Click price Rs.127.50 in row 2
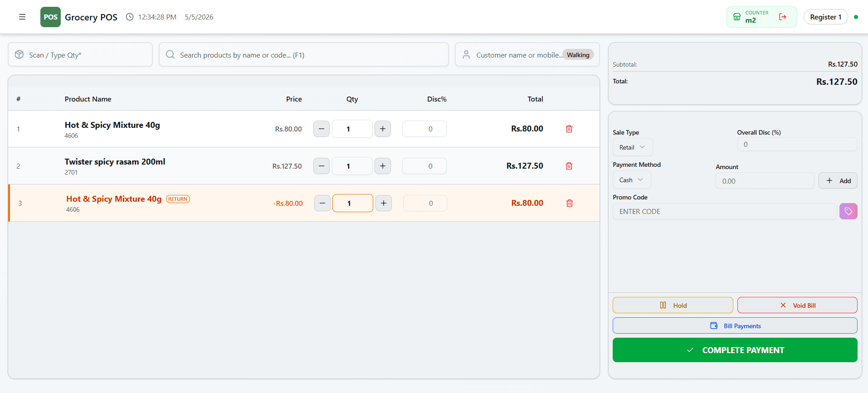 point(287,166)
